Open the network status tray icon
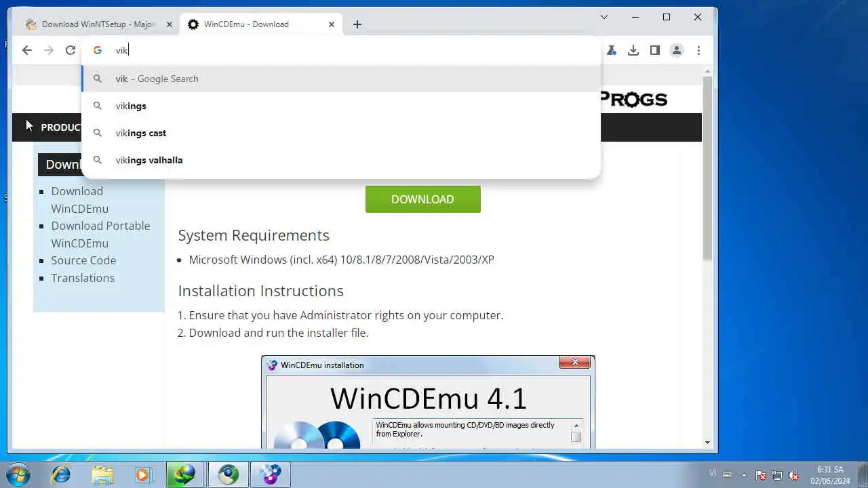This screenshot has width=868, height=488. click(777, 475)
